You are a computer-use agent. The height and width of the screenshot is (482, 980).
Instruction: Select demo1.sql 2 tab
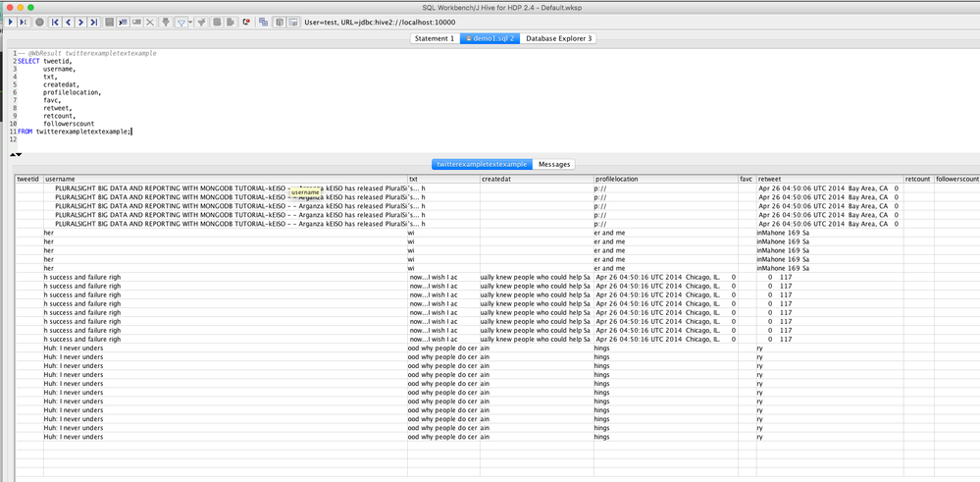pyautogui.click(x=490, y=38)
